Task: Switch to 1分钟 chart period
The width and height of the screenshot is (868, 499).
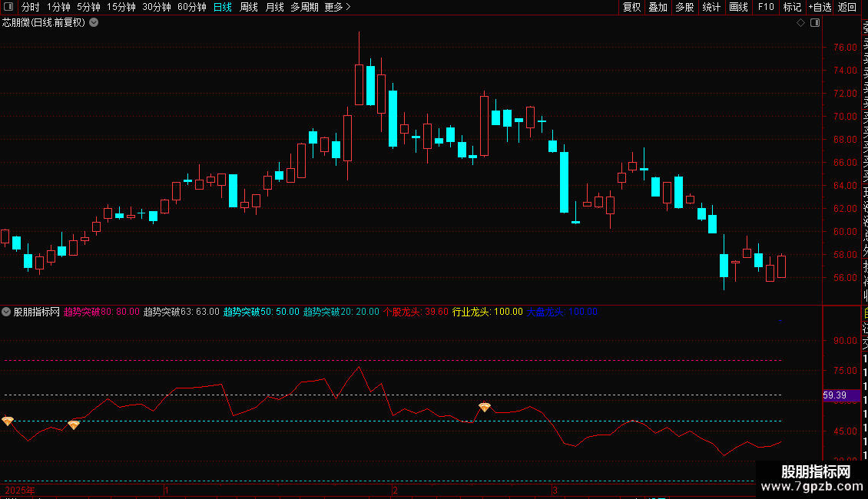Action: point(58,7)
